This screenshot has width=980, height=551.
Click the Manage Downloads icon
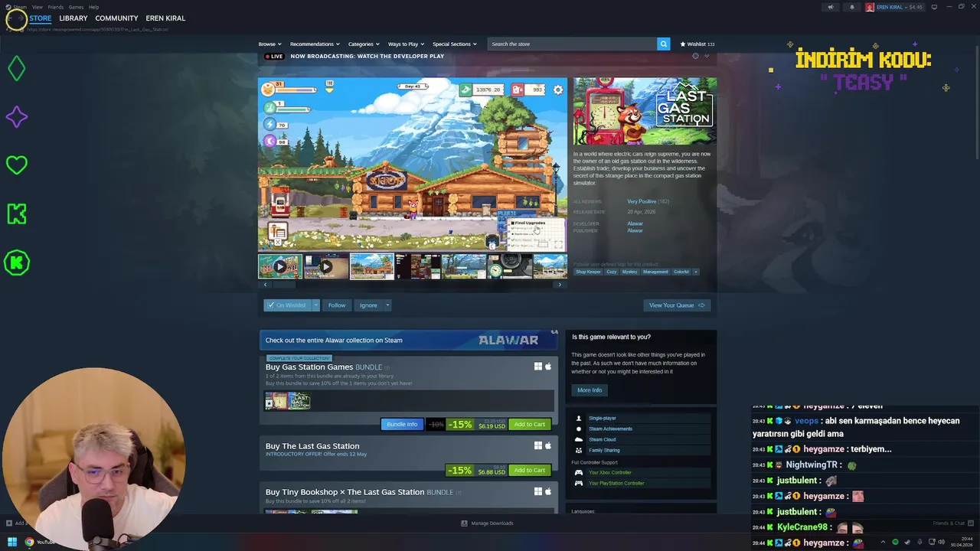click(x=464, y=523)
